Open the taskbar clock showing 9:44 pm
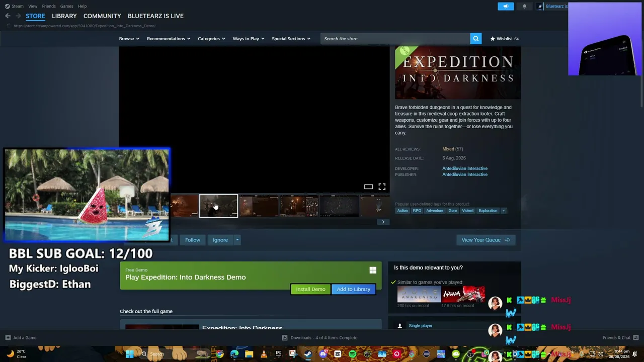The width and height of the screenshot is (644, 362). click(618, 354)
